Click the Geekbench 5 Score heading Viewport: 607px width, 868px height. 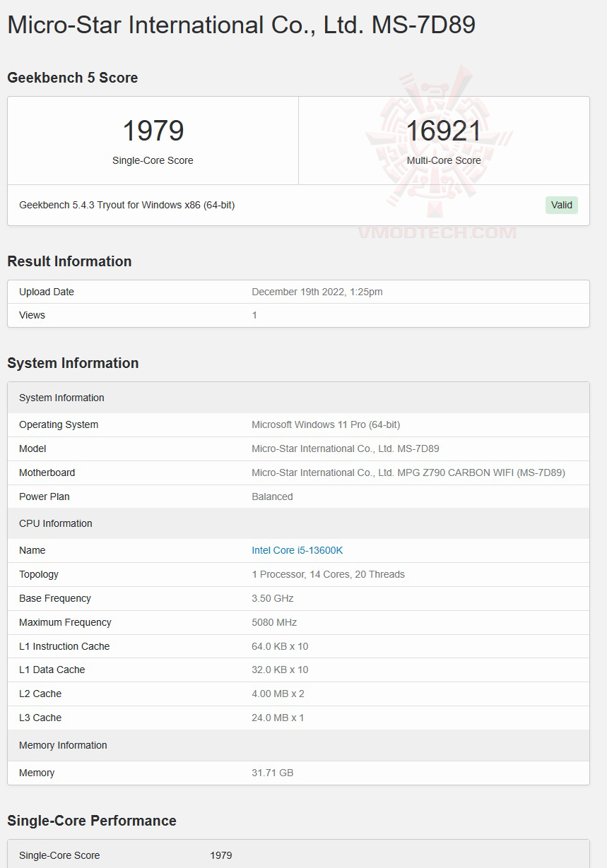pos(72,78)
